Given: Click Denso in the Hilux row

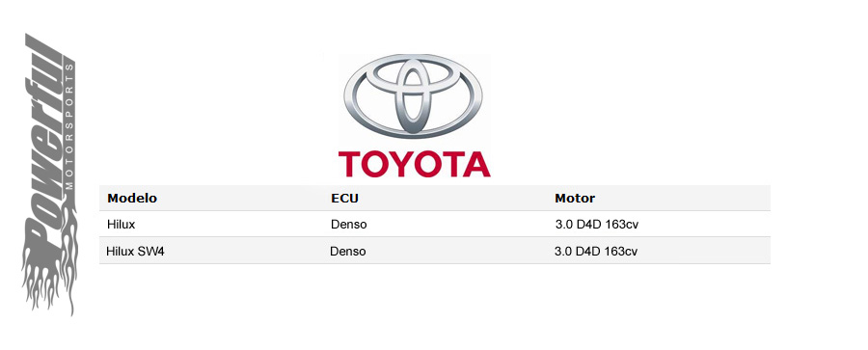Looking at the screenshot, I should [349, 225].
